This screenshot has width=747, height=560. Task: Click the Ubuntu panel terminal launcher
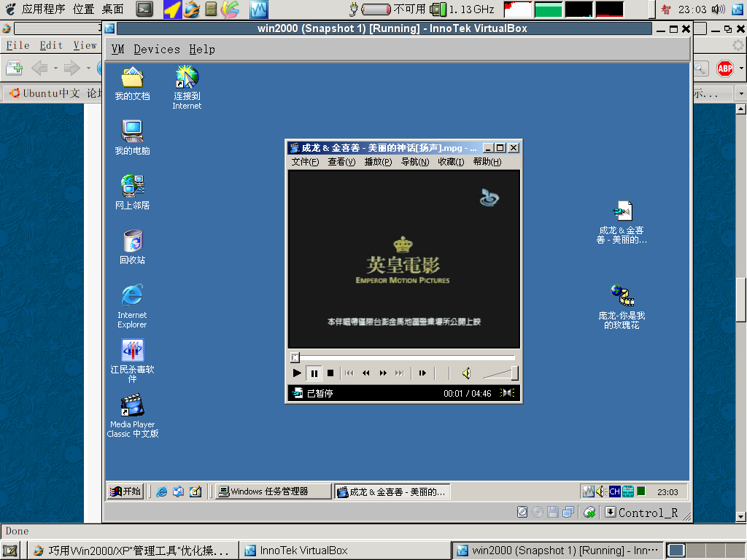pos(144,9)
